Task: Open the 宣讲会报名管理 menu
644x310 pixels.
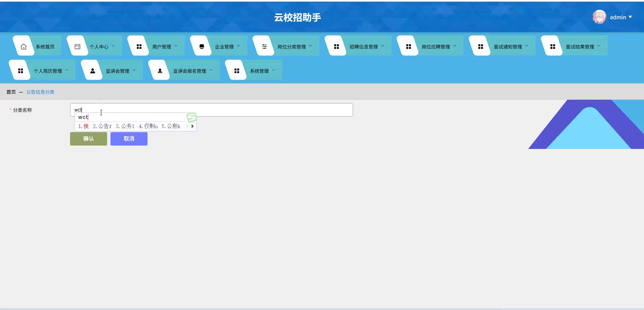Action: coord(184,70)
